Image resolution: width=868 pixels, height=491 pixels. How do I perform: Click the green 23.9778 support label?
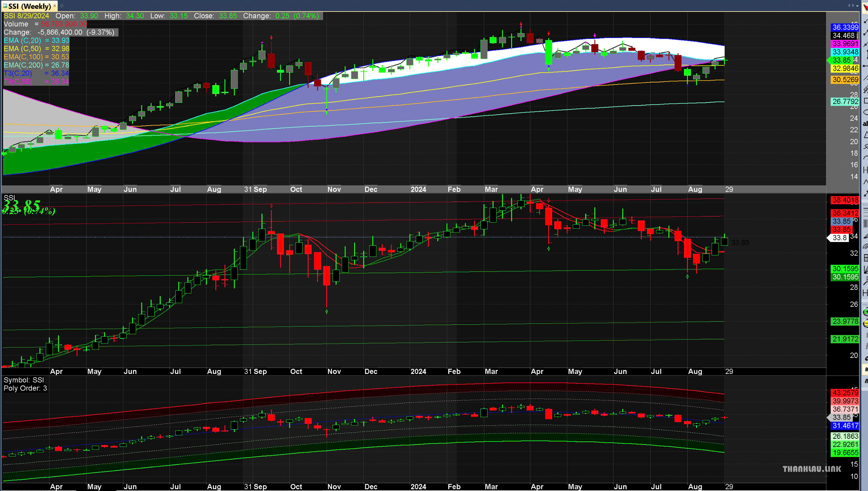coord(845,321)
